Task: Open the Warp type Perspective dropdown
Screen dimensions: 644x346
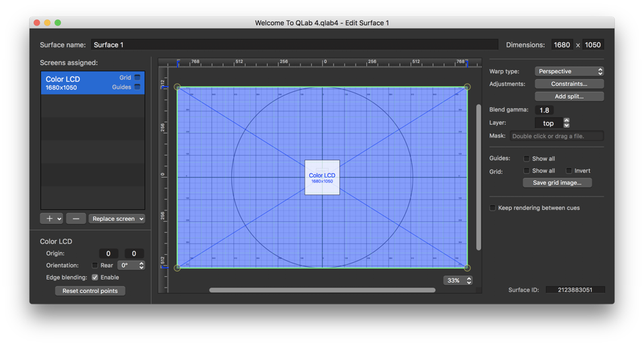Action: [x=569, y=71]
